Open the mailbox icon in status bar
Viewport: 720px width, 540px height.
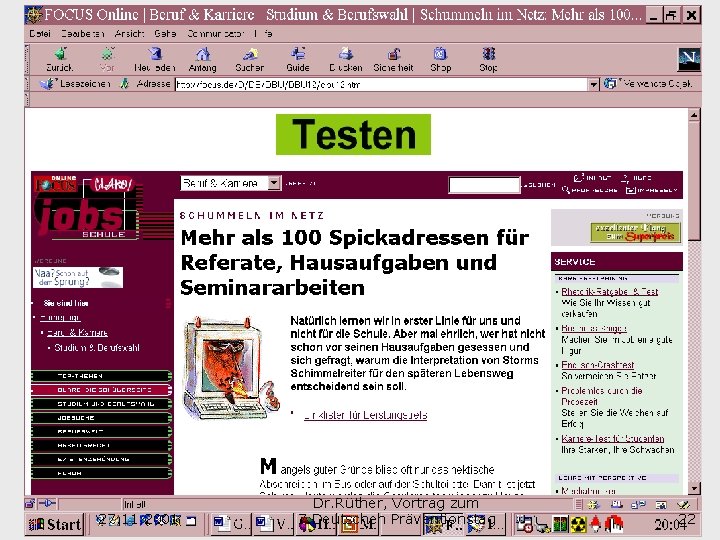pyautogui.click(x=617, y=505)
